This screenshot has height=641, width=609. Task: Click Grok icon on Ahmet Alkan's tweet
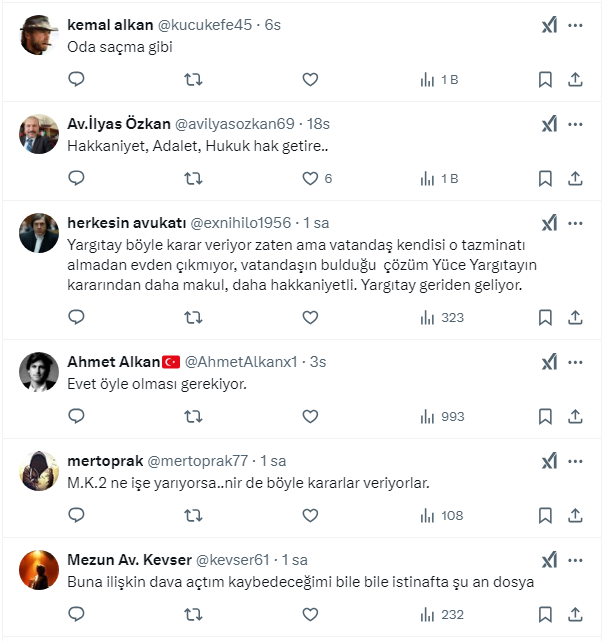[549, 362]
